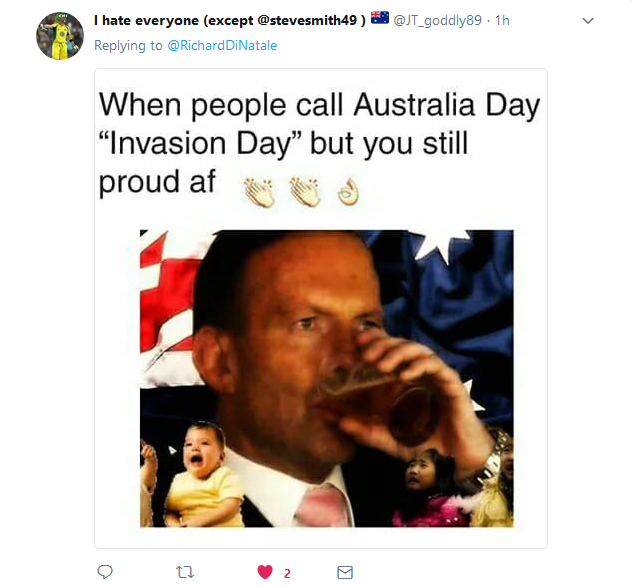The height and width of the screenshot is (586, 632).
Task: Visit the @JT_goddly89 handle
Action: pos(437,20)
